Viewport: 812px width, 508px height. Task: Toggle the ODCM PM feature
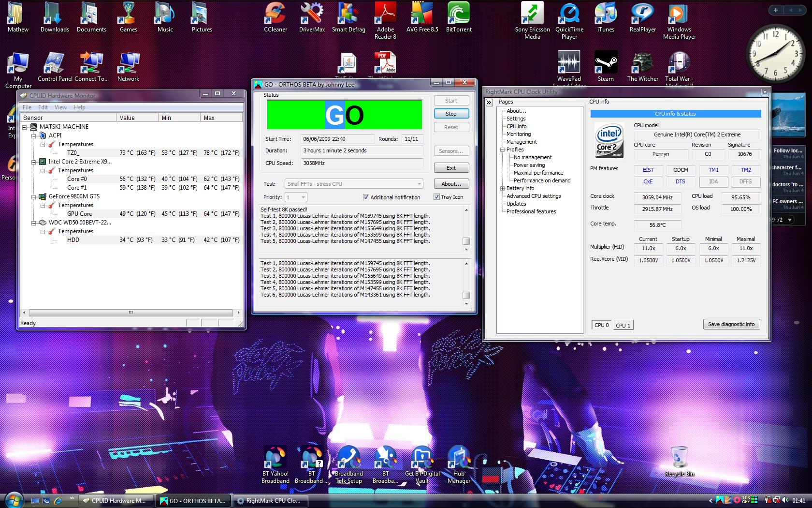pos(681,170)
